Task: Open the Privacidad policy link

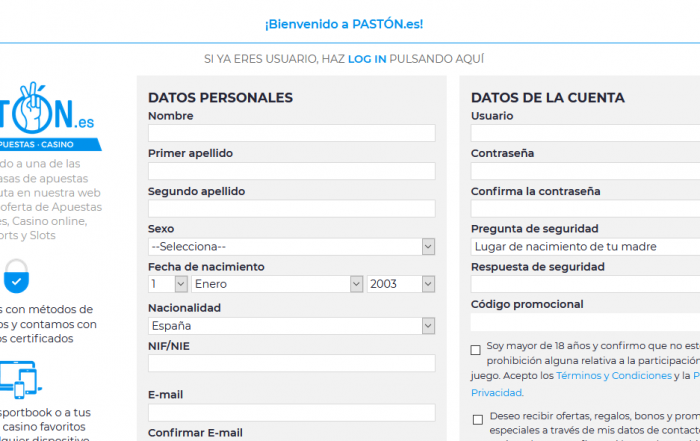Action: 496,393
